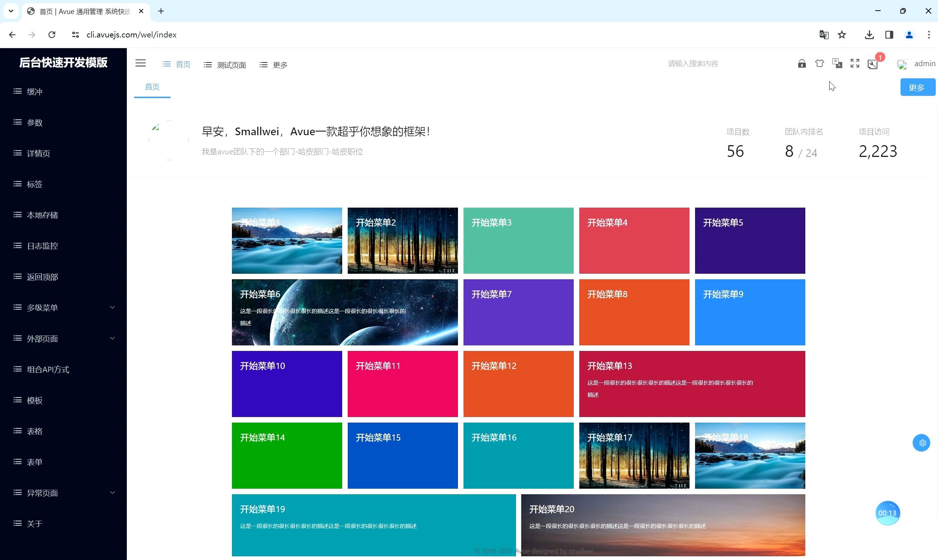Open 组合API方式 in sidebar
Image resolution: width=938 pixels, height=560 pixels.
pyautogui.click(x=64, y=369)
